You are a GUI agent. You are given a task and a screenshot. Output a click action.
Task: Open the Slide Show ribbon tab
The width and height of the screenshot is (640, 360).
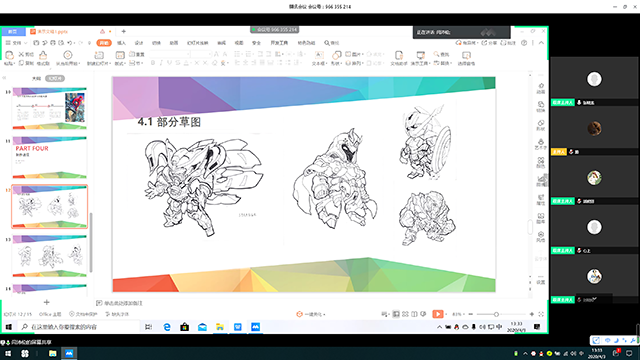[198, 43]
